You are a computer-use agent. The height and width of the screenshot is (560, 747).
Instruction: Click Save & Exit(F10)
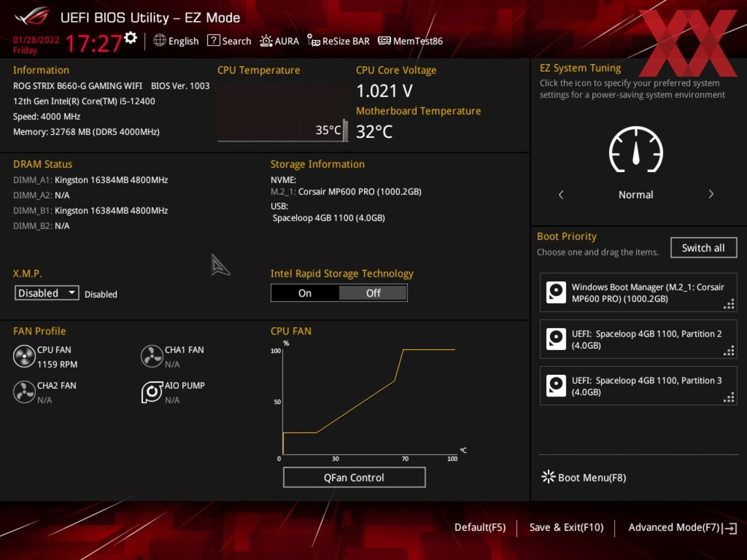pyautogui.click(x=566, y=527)
